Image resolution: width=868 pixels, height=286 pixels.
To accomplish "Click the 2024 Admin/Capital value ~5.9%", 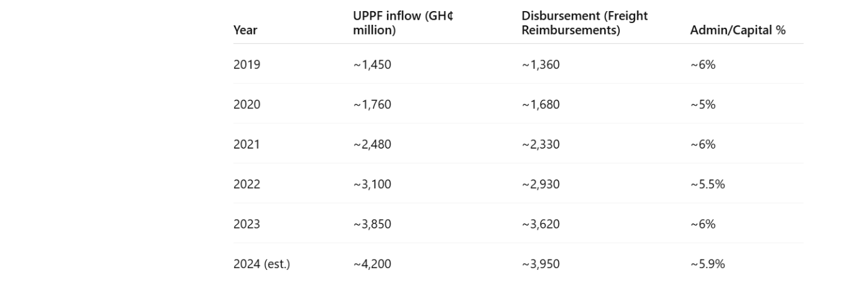I will [x=707, y=264].
